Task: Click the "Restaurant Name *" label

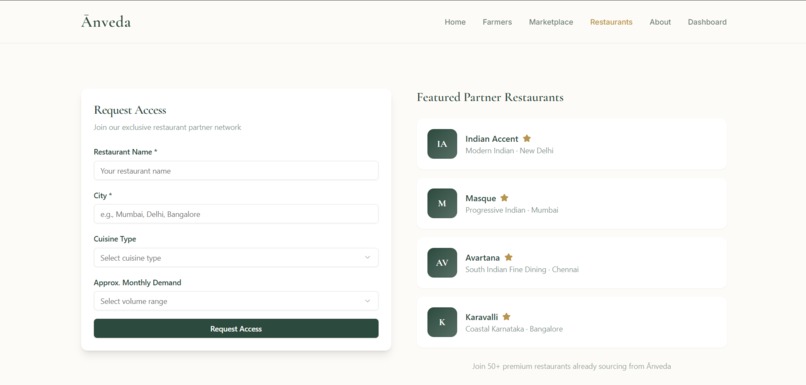Action: pos(125,152)
